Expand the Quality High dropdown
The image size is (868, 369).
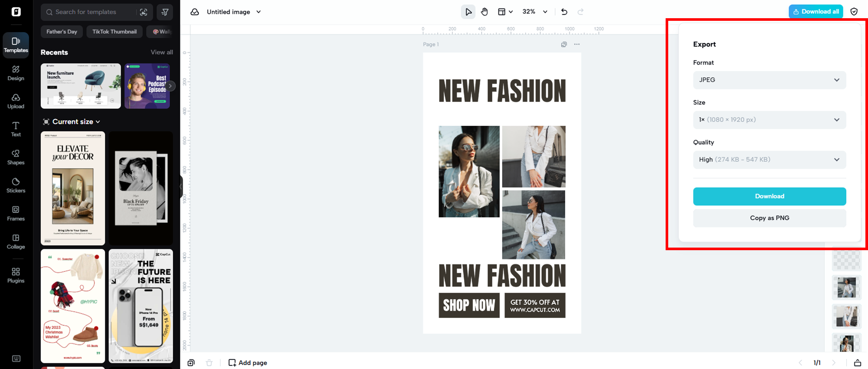(x=769, y=160)
